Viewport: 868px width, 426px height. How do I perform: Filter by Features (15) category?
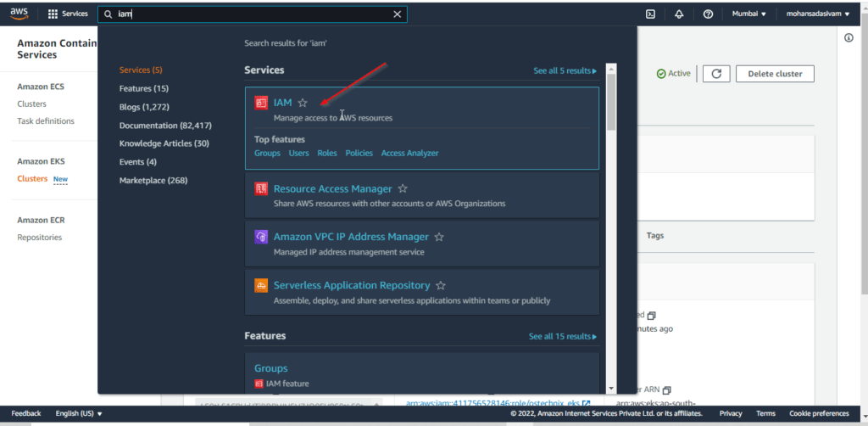coord(144,88)
